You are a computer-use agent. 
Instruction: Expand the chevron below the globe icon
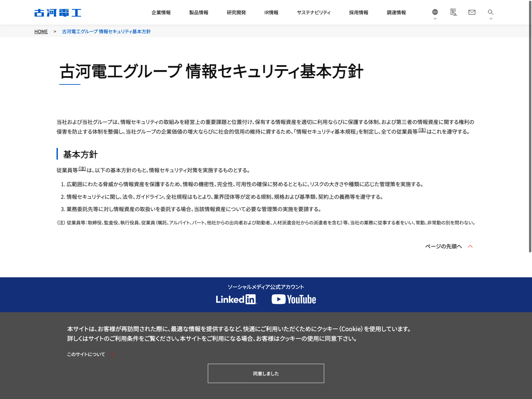(435, 19)
